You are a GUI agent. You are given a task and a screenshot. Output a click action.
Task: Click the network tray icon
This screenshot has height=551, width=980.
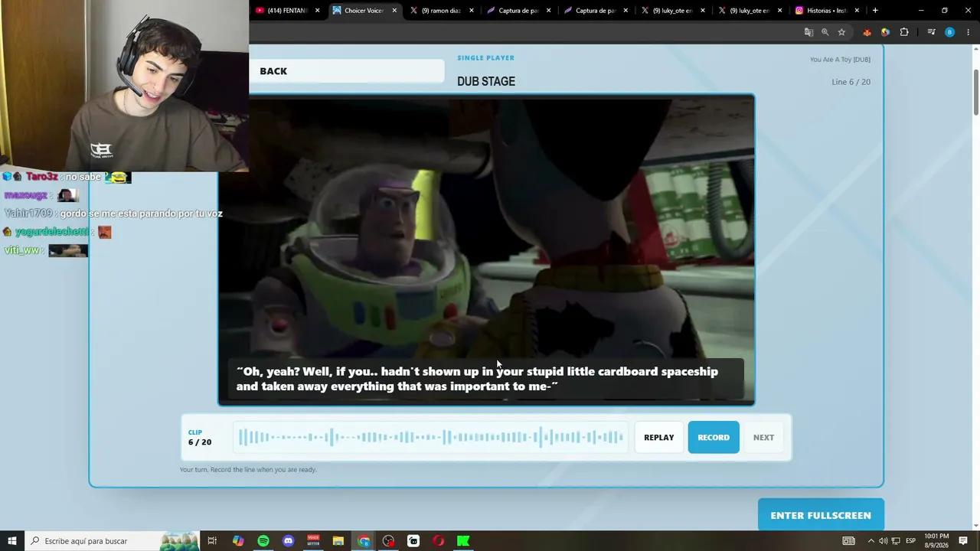pyautogui.click(x=897, y=541)
